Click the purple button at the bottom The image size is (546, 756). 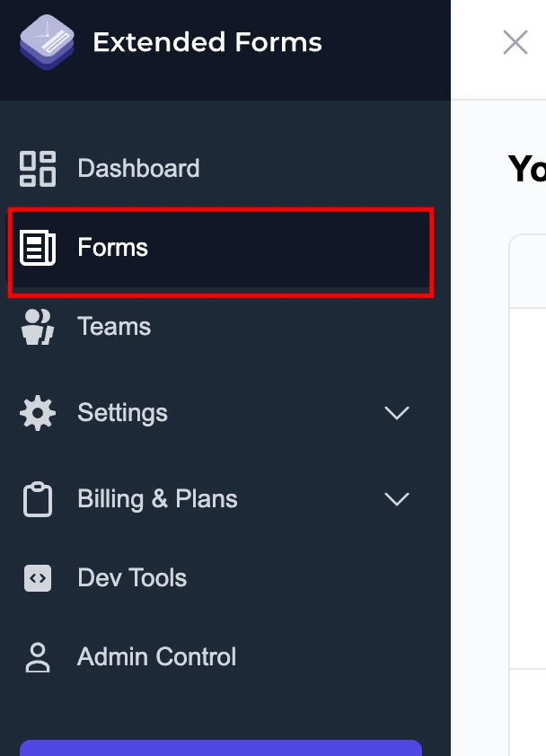220,752
